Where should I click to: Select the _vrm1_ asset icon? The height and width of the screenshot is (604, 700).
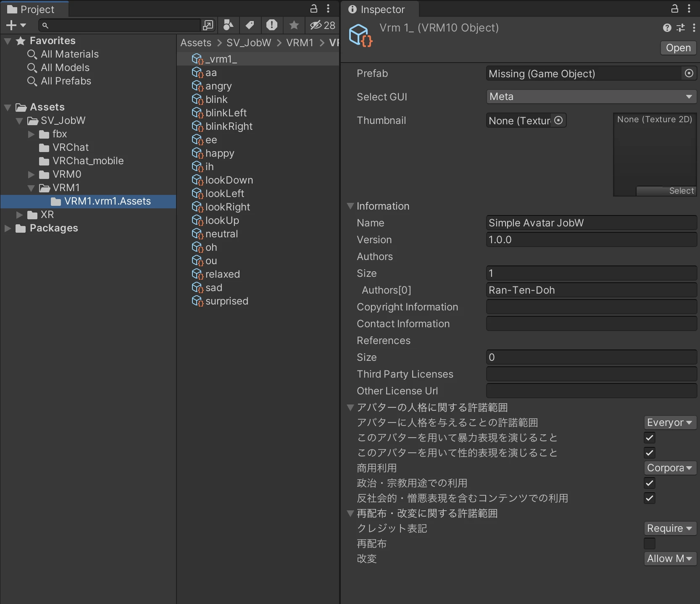197,59
